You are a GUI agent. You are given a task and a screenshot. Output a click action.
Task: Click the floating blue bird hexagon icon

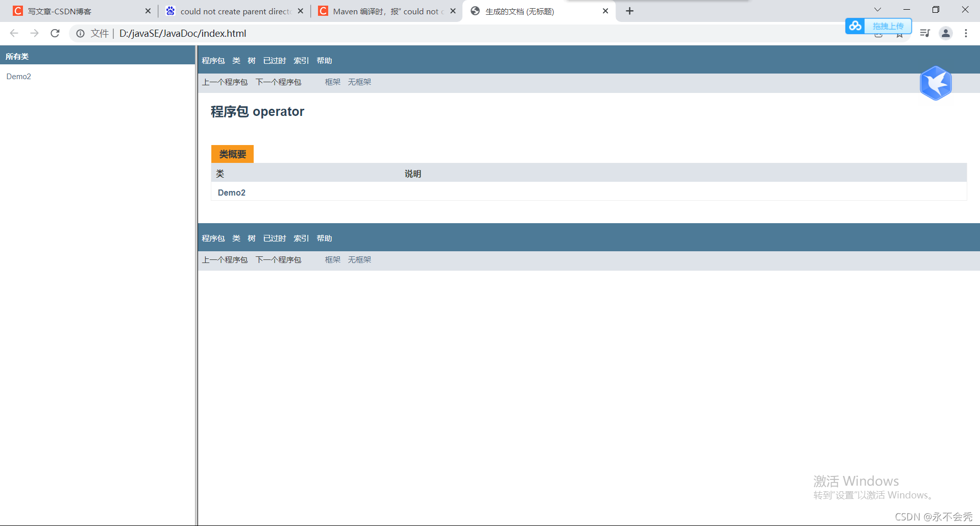936,83
